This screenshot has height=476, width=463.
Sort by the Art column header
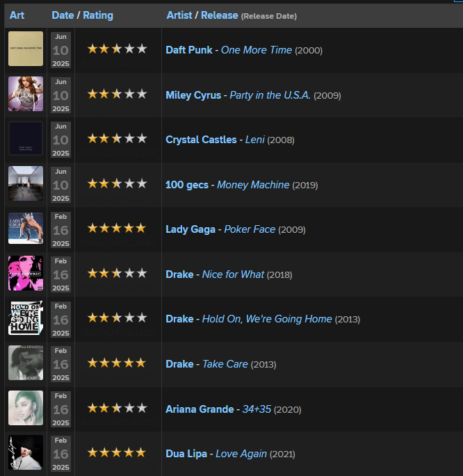[x=17, y=15]
